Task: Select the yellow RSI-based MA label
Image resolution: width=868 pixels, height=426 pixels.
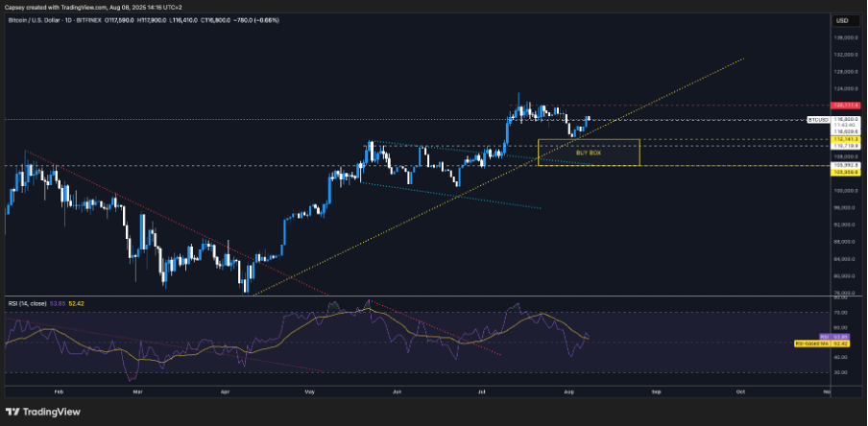Action: [811, 343]
